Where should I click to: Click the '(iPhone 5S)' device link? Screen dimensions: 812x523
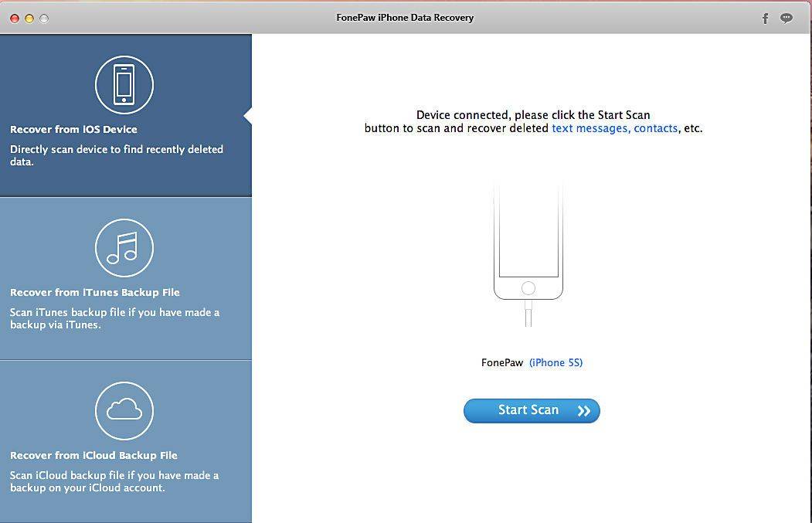click(555, 362)
